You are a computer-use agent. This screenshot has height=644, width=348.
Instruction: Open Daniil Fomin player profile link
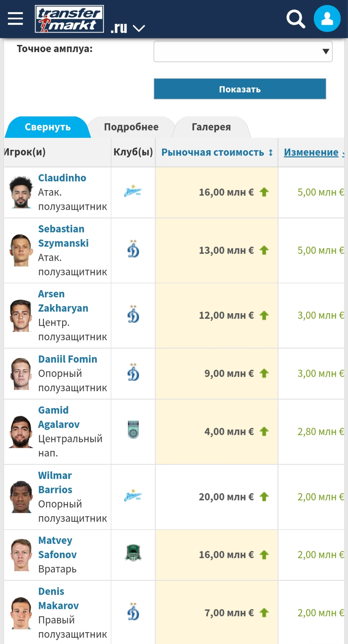click(x=68, y=359)
